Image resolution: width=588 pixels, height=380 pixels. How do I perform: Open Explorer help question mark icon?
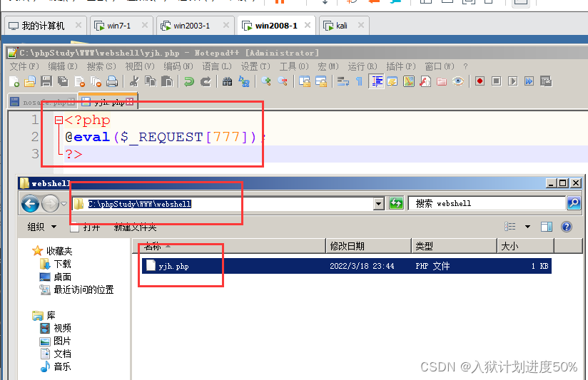click(x=567, y=226)
